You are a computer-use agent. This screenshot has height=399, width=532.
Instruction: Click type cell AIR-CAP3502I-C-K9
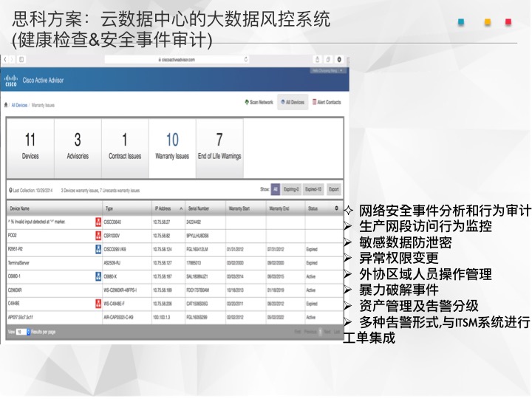pos(118,317)
